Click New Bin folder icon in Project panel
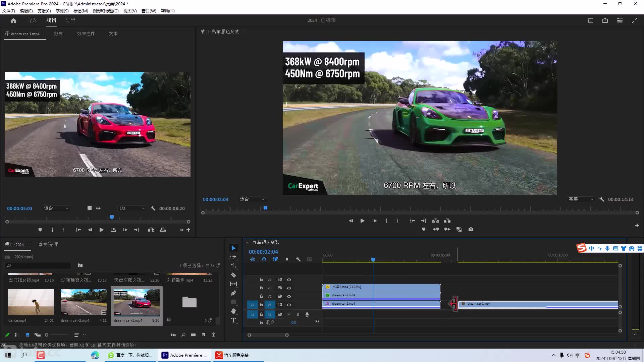 tap(193, 335)
